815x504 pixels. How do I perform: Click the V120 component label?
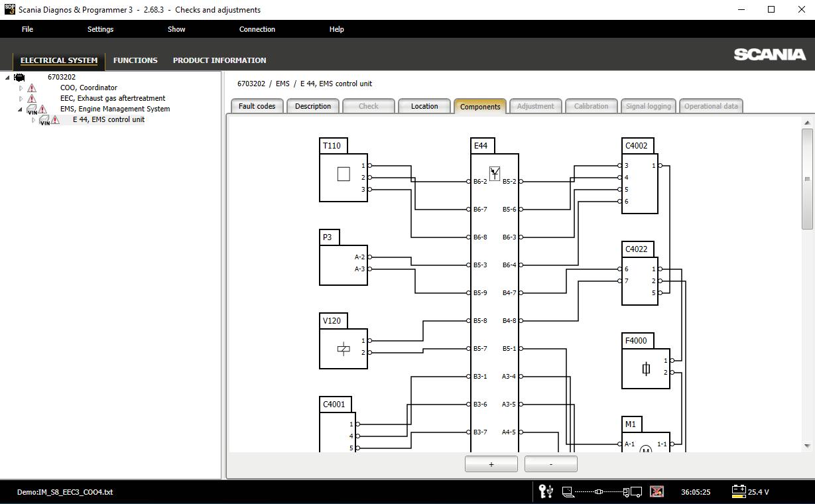[332, 321]
